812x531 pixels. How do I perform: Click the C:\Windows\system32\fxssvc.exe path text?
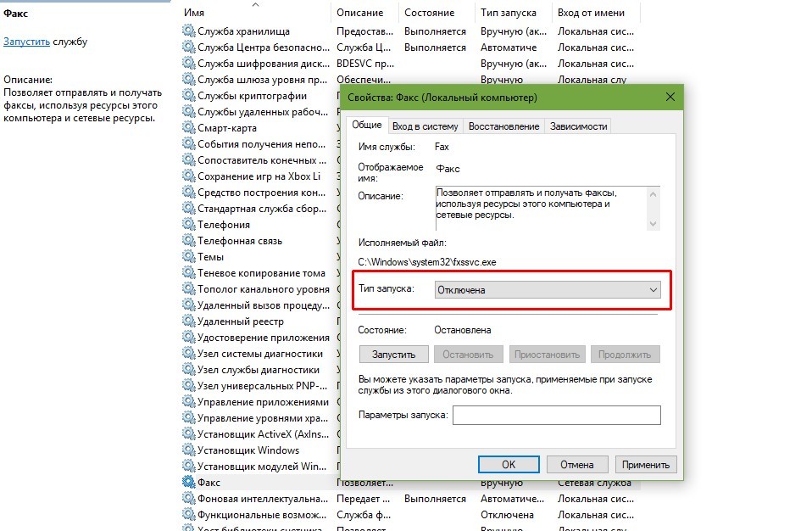[427, 261]
